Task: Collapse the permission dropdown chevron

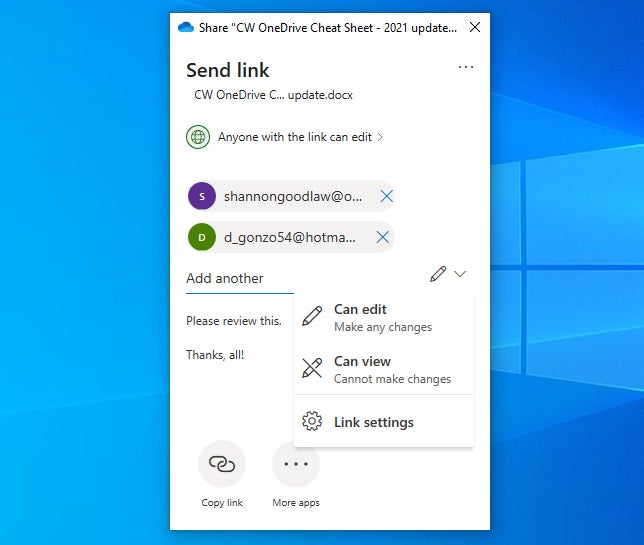Action: tap(460, 274)
